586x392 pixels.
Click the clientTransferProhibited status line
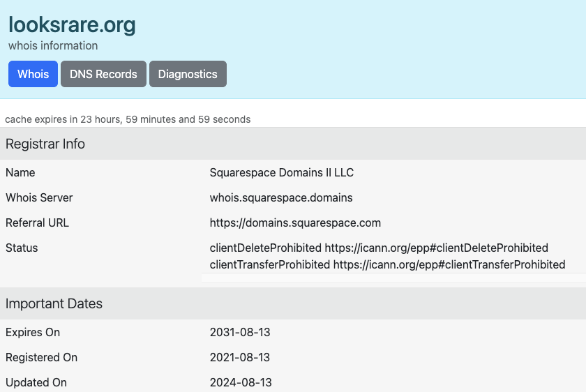point(387,264)
